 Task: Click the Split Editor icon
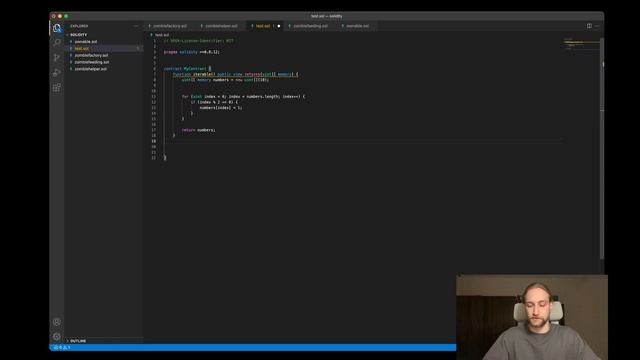point(589,26)
